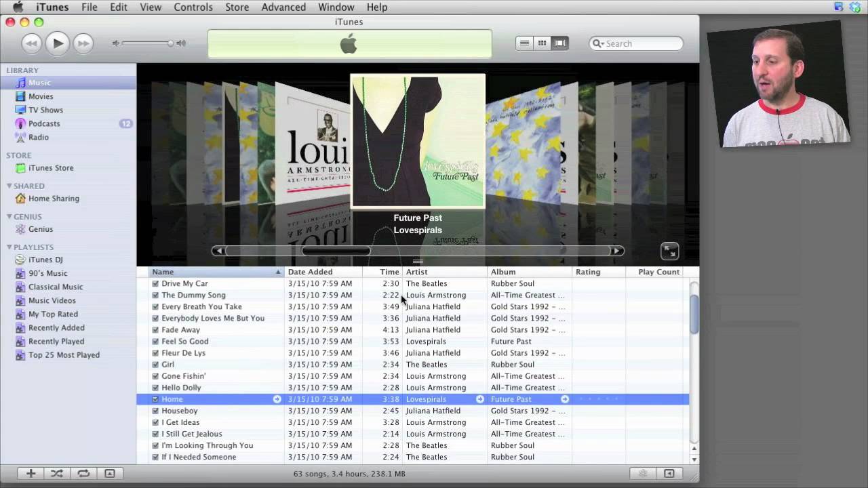The width and height of the screenshot is (868, 488).
Task: Open the Advanced menu
Action: (283, 7)
